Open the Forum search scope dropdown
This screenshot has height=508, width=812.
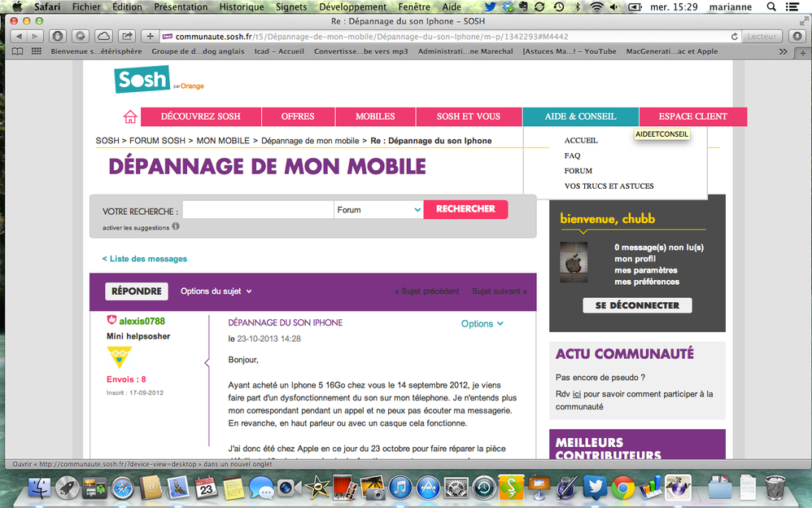378,209
